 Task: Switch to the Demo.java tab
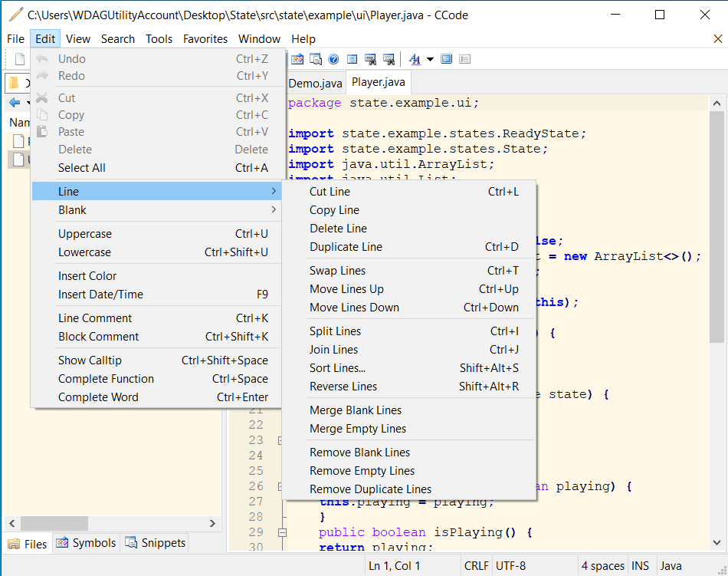[315, 83]
